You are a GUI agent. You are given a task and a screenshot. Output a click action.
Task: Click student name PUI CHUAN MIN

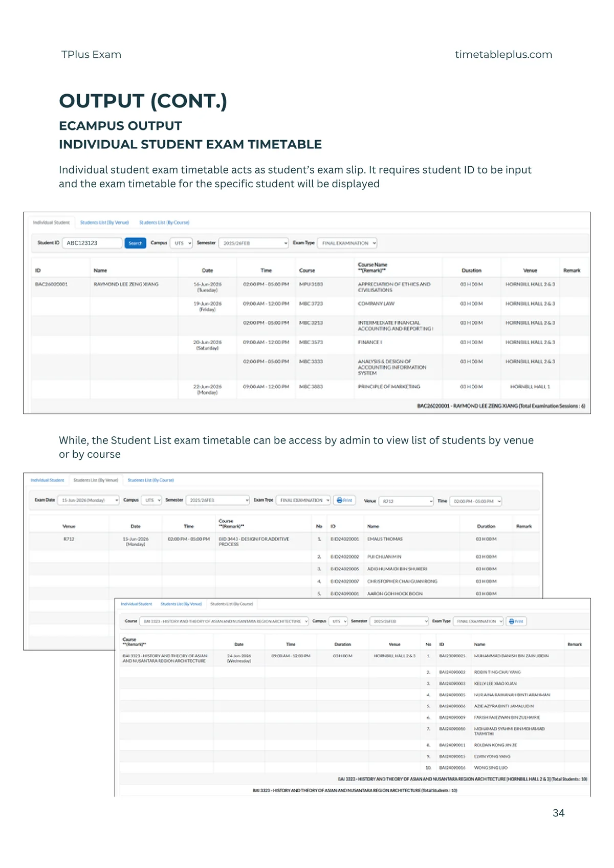[x=384, y=557]
